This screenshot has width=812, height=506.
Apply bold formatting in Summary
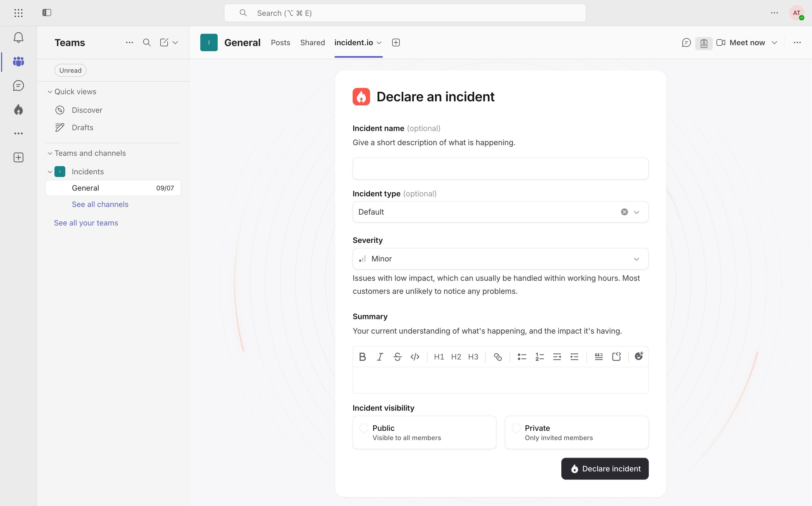[x=362, y=357]
